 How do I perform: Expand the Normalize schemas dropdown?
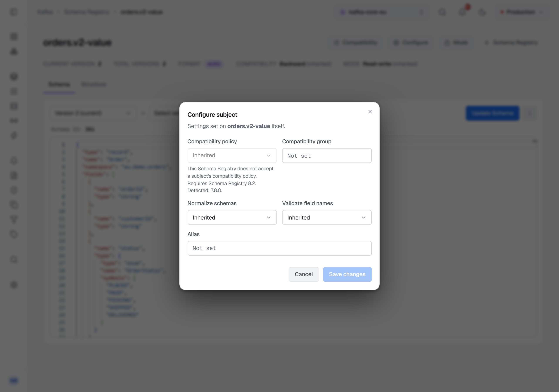point(232,217)
